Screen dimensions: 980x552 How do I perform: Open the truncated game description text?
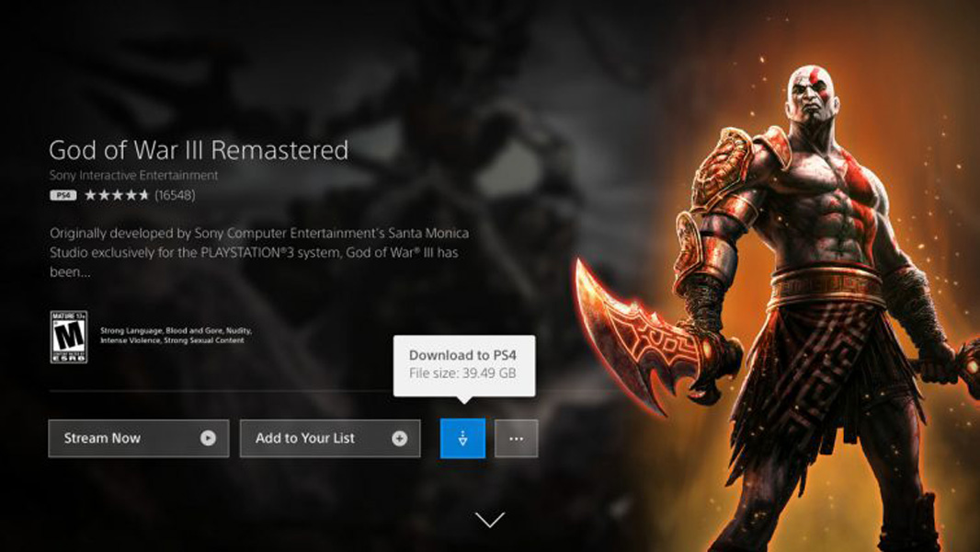259,253
